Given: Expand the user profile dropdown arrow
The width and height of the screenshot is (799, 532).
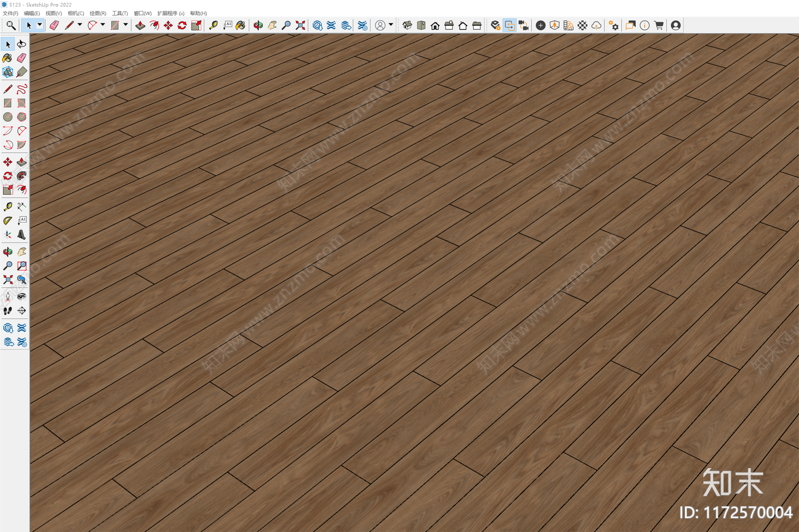Looking at the screenshot, I should 391,25.
